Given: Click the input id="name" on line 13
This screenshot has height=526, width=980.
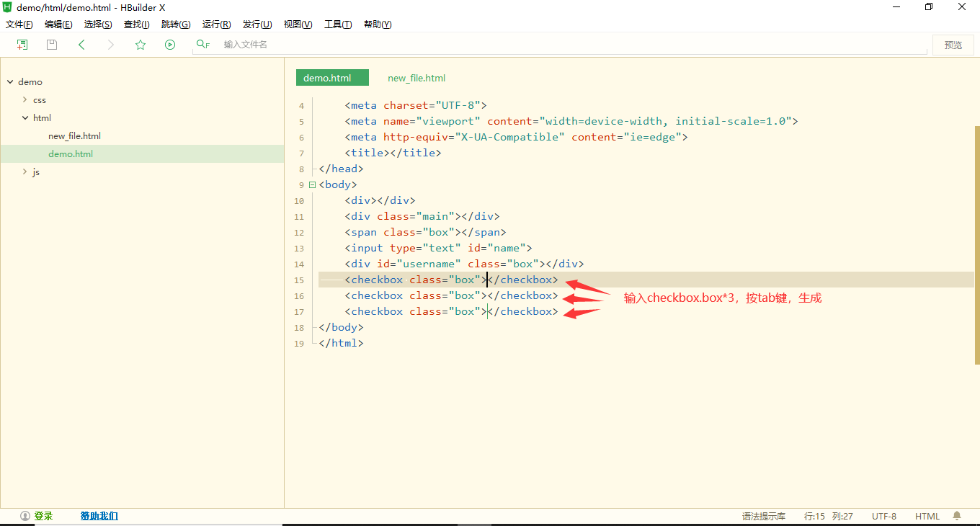Looking at the screenshot, I should (438, 248).
